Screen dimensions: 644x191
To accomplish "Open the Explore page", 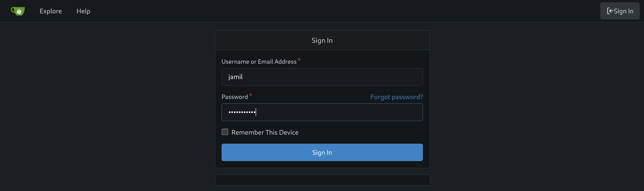I will coord(51,11).
